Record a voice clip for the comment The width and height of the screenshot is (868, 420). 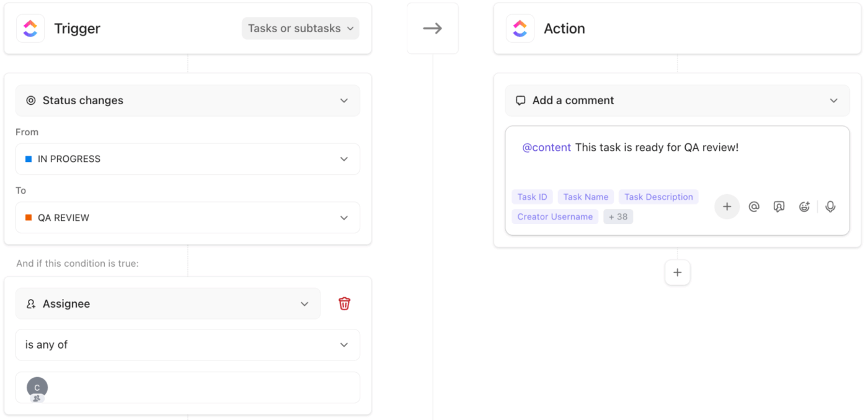[830, 206]
